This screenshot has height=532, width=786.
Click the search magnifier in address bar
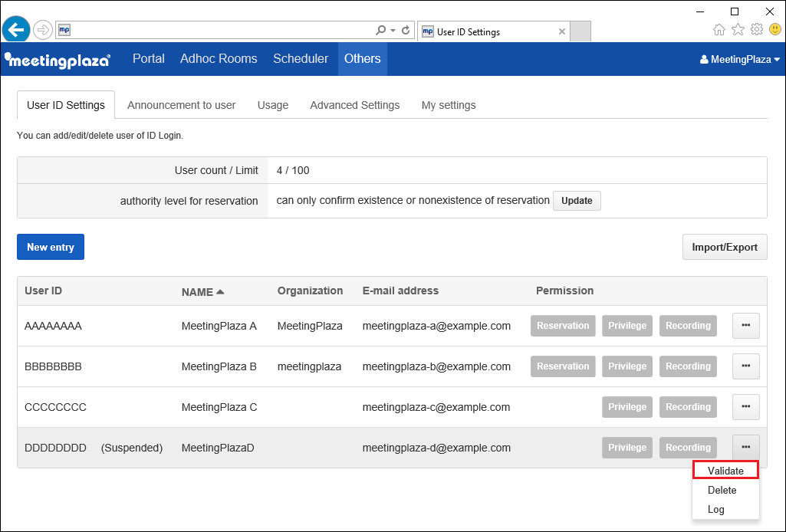pyautogui.click(x=381, y=30)
